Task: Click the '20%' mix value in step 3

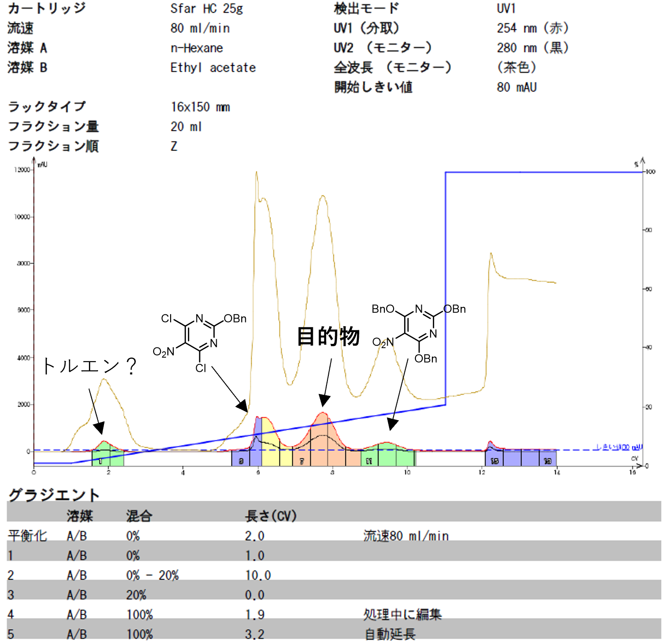Action: [x=136, y=595]
